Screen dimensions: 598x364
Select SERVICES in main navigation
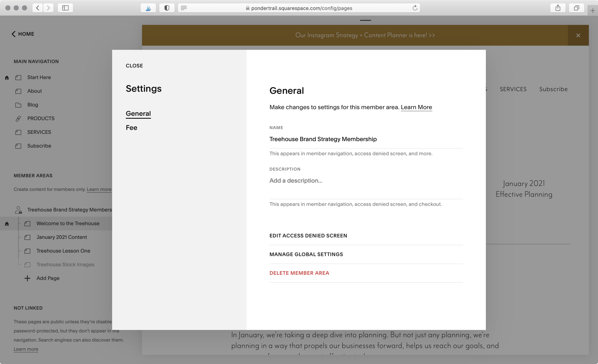[39, 132]
